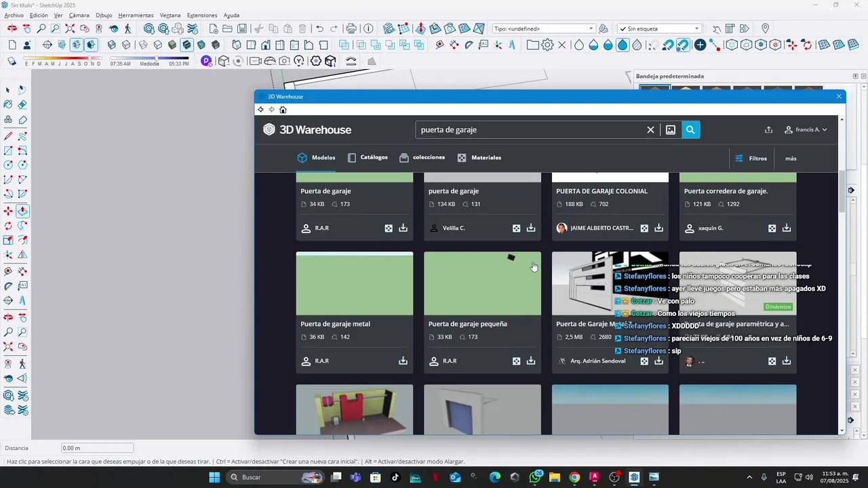Click the Distancia measurement input field
Image resolution: width=868 pixels, height=488 pixels.
click(97, 448)
